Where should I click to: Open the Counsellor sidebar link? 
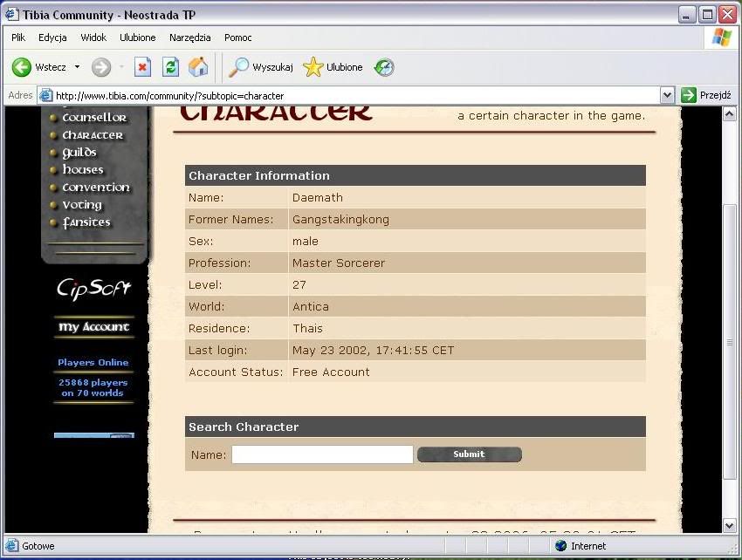point(94,117)
